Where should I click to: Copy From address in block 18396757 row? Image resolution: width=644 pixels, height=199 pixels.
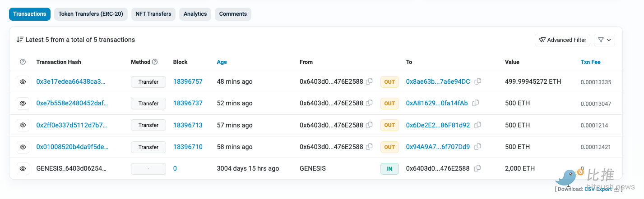(x=369, y=81)
